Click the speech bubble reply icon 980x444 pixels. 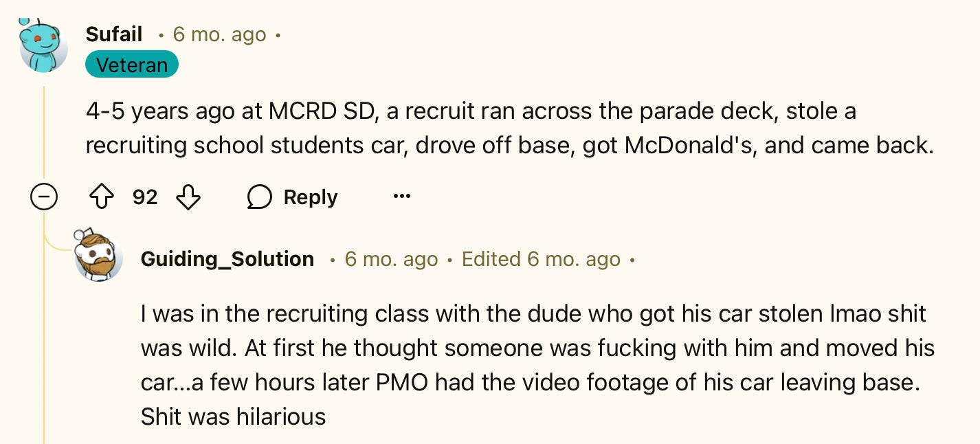point(259,197)
